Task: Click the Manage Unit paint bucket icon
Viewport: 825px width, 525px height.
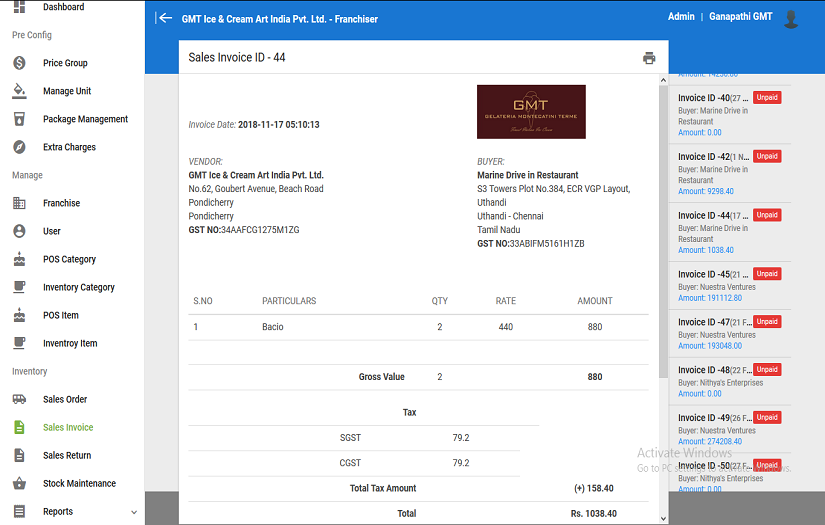Action: coord(19,91)
